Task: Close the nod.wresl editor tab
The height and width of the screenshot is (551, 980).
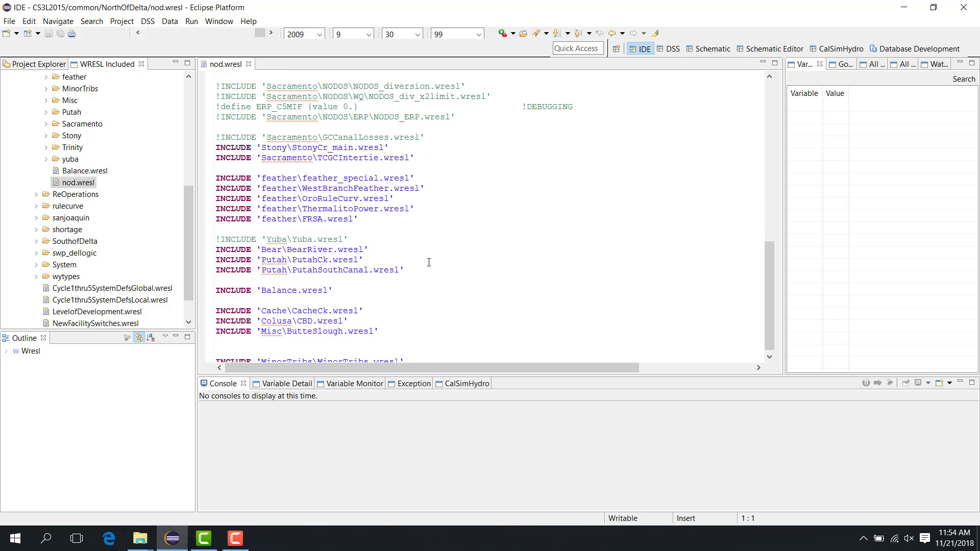Action: click(249, 64)
